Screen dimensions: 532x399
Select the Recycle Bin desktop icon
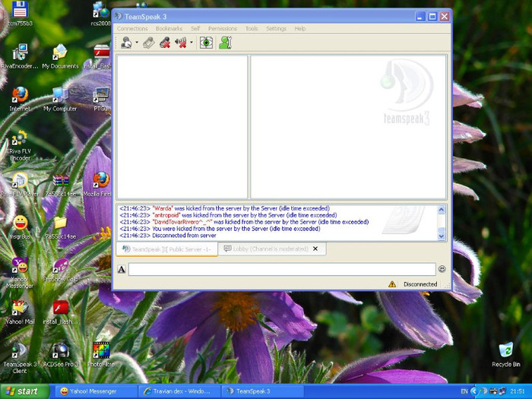pos(505,355)
